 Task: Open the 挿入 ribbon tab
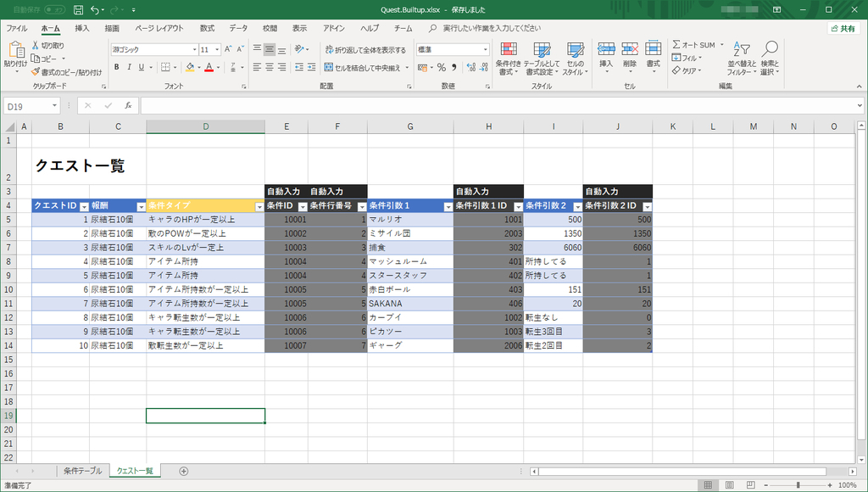tap(82, 28)
